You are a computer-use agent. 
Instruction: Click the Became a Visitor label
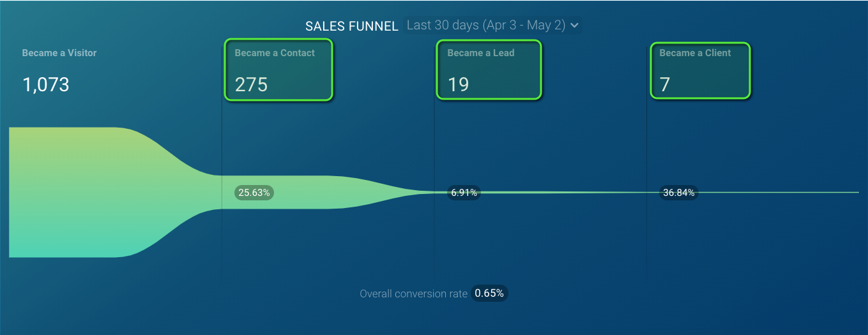[x=59, y=53]
